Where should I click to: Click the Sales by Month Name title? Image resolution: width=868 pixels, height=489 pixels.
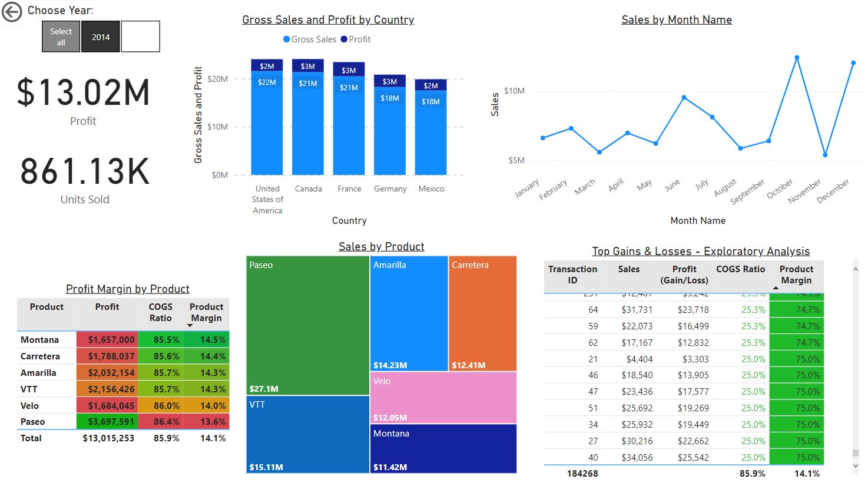(x=676, y=19)
